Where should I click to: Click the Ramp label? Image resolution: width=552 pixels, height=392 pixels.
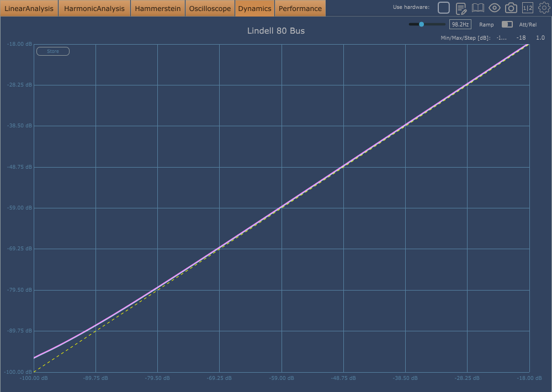coord(486,25)
